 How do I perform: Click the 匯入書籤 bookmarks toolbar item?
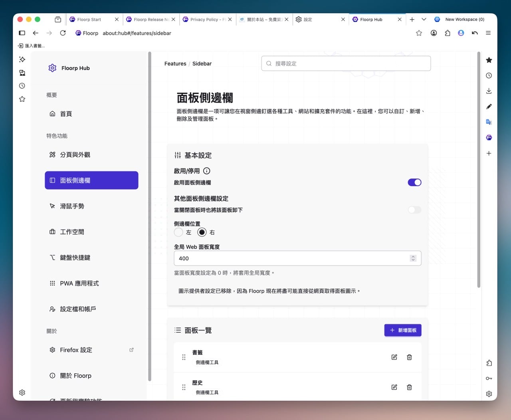point(32,46)
